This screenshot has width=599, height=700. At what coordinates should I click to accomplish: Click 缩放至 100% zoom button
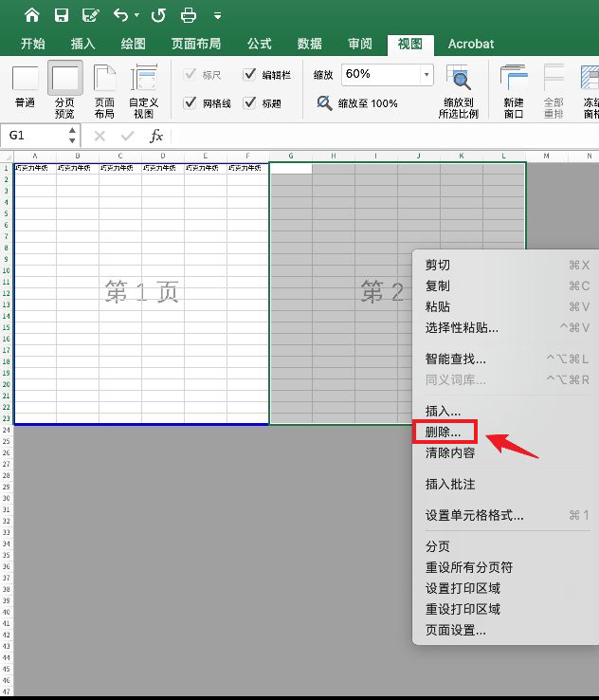point(357,103)
